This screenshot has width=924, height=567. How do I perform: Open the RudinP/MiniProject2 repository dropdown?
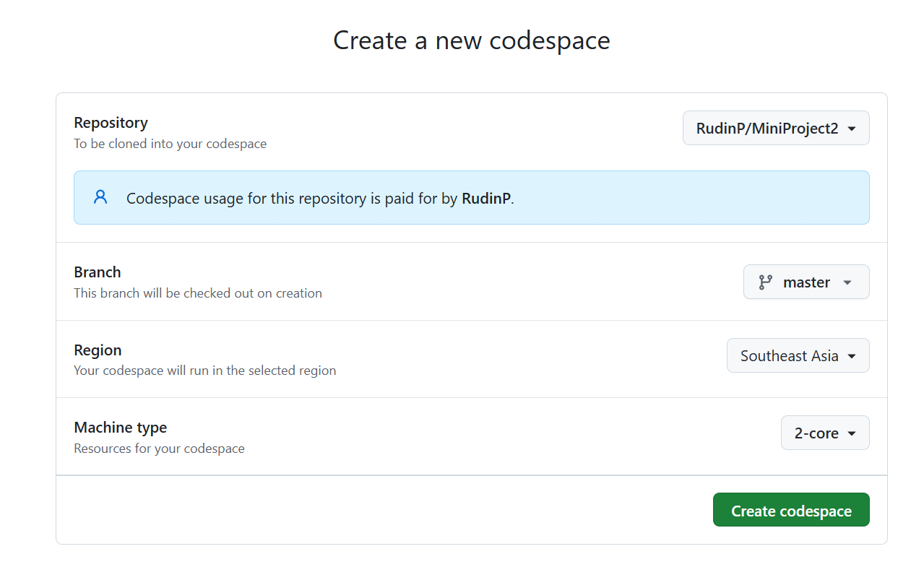coord(776,128)
